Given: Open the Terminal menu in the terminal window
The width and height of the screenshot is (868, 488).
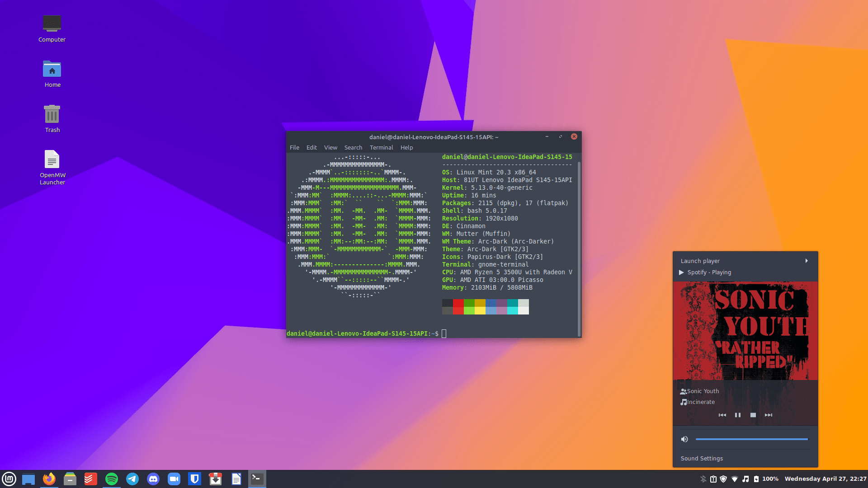Looking at the screenshot, I should pos(381,147).
